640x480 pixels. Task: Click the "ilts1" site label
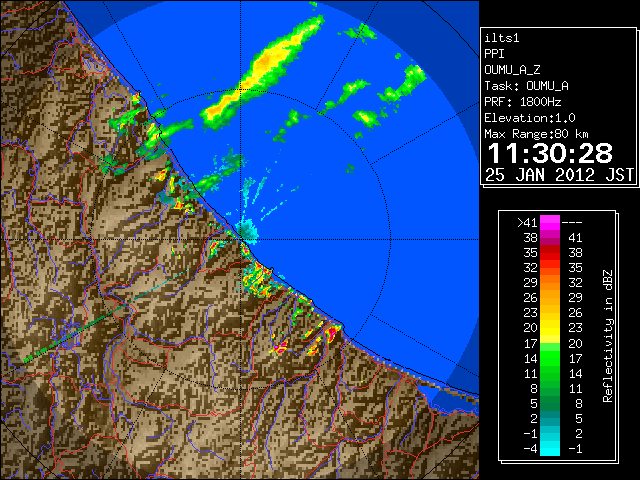[502, 38]
